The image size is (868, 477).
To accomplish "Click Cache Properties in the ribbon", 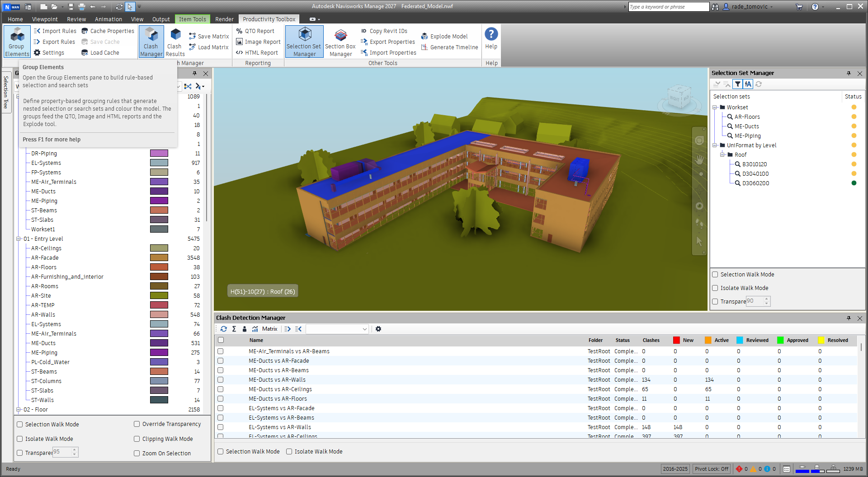I will 108,31.
